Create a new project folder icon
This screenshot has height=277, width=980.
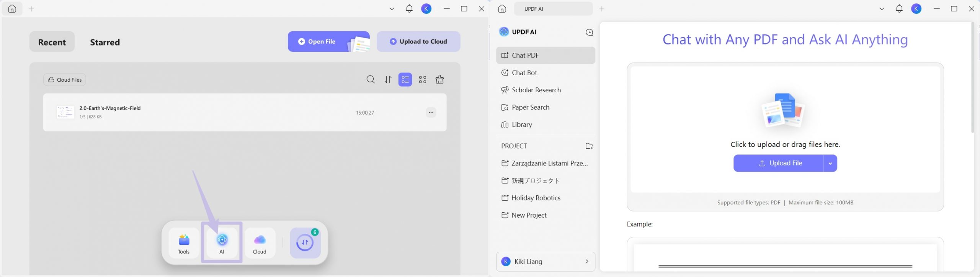point(589,146)
